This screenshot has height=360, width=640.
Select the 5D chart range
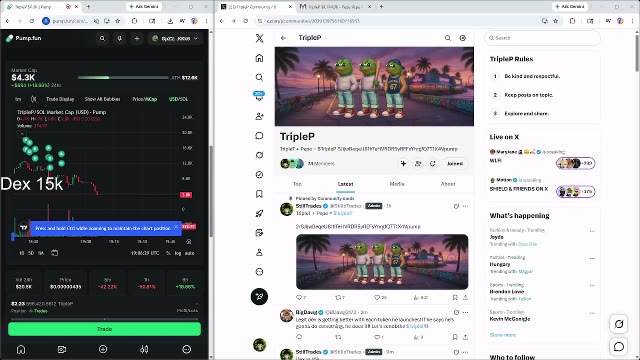pos(31,253)
